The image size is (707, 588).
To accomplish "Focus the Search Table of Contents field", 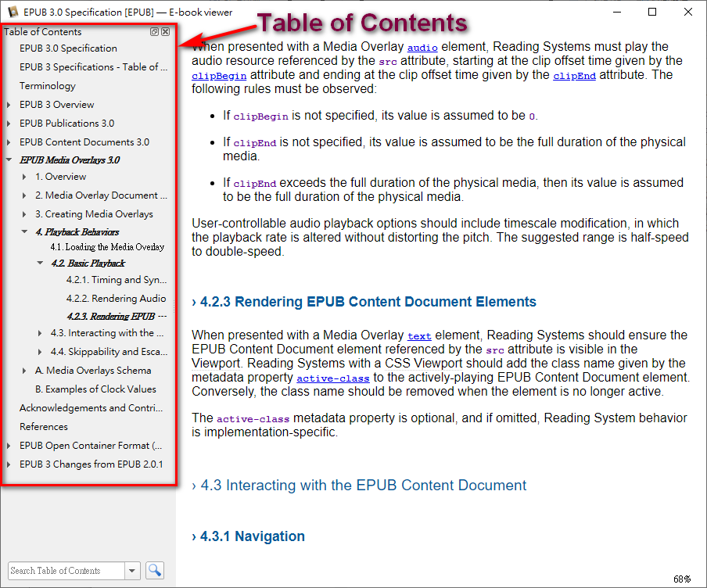I will pyautogui.click(x=66, y=571).
